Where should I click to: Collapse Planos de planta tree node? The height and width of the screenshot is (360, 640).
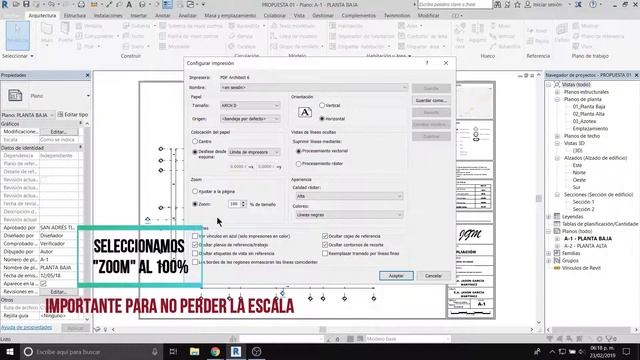(557, 99)
